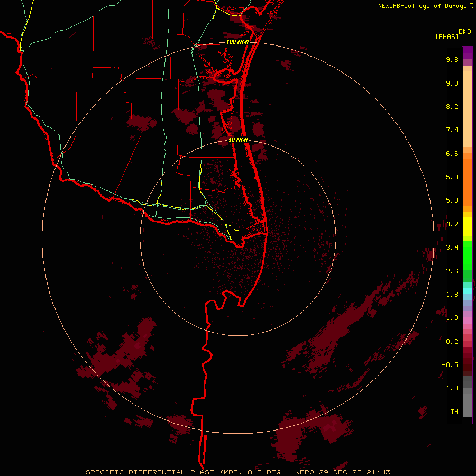Image resolution: width=476 pixels, height=476 pixels.
Task: Click the 100 NMI range ring label
Action: 237,42
